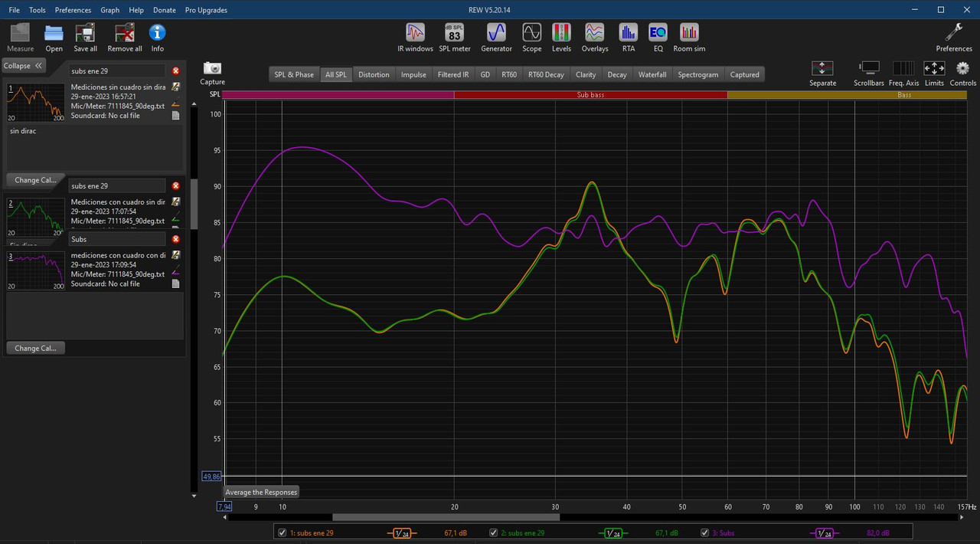
Task: Uncheck trace 2: subs ene 29 checkbox
Action: click(494, 533)
